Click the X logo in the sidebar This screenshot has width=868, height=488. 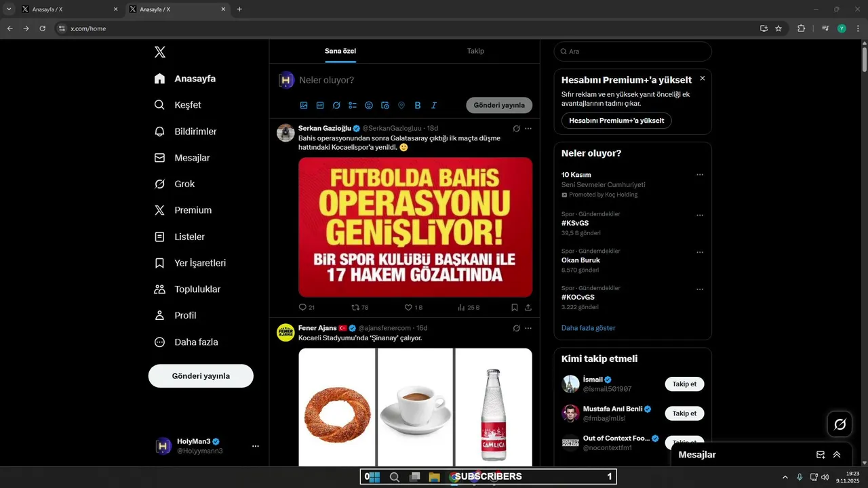(x=159, y=52)
